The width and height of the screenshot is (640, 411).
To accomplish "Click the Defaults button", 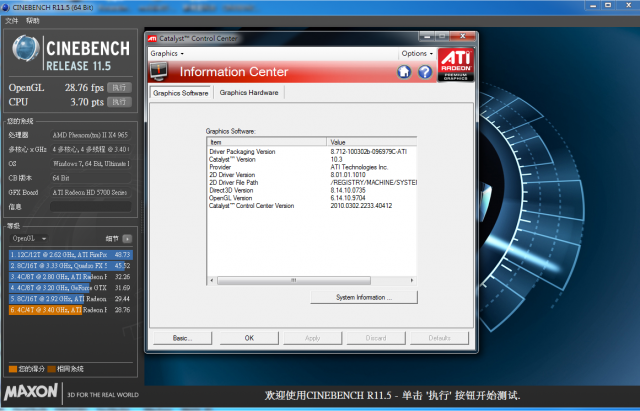I will [x=440, y=338].
